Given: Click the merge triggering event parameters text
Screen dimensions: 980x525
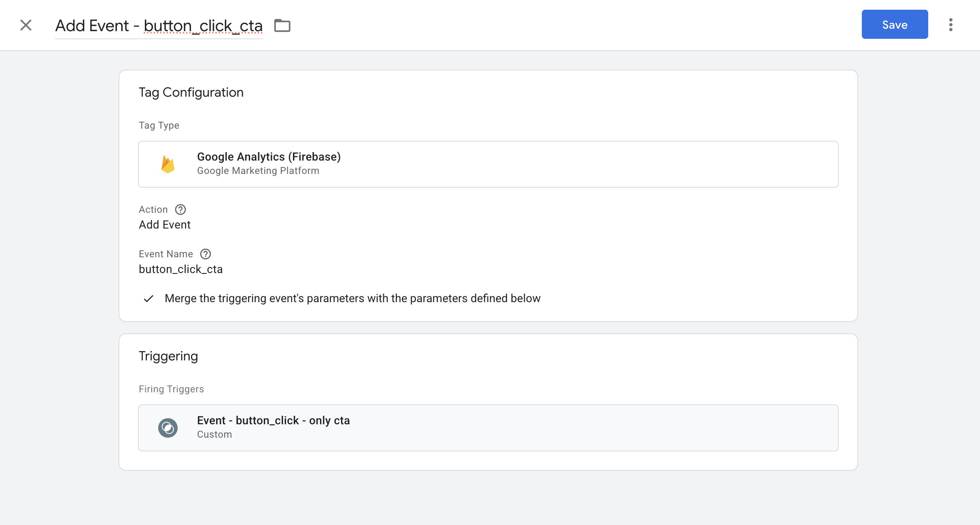Looking at the screenshot, I should 352,298.
